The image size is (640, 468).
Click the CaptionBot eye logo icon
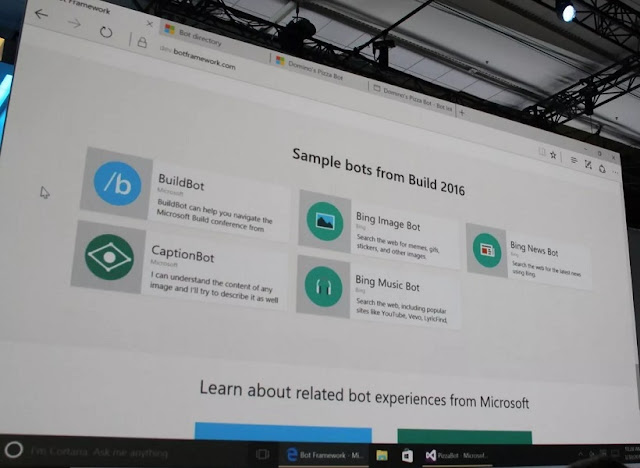[109, 257]
